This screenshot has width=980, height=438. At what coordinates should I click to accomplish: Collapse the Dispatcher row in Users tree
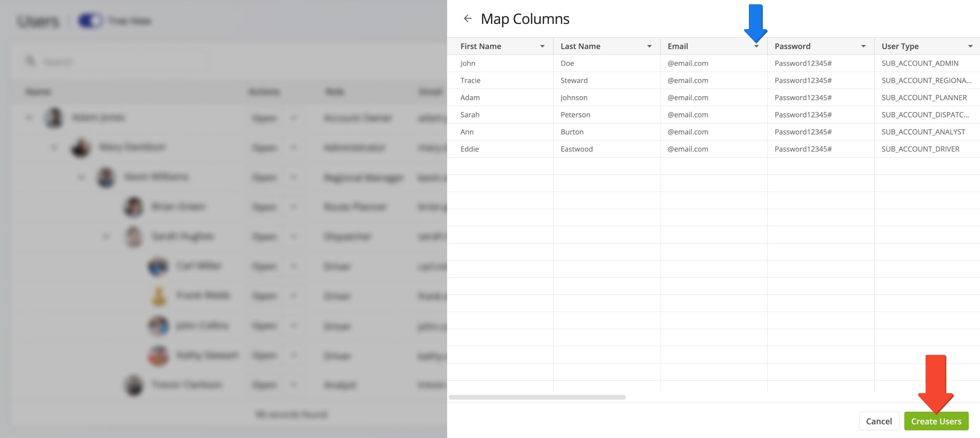tap(106, 236)
